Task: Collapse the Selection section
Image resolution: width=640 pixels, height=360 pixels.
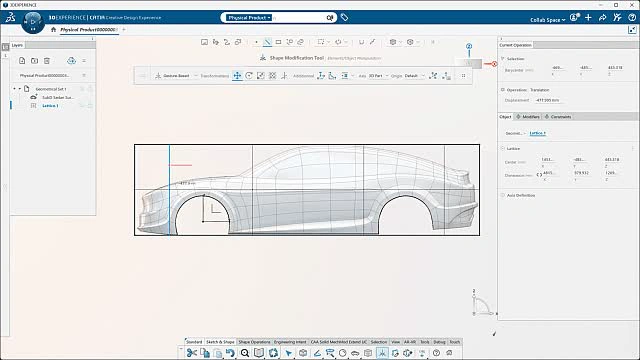Action: pyautogui.click(x=503, y=59)
